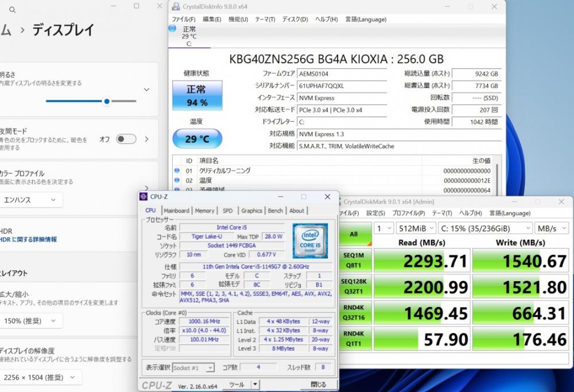574x392 pixels.
Task: Click the ディスプレイ breadcrumb heading
Action: click(63, 30)
